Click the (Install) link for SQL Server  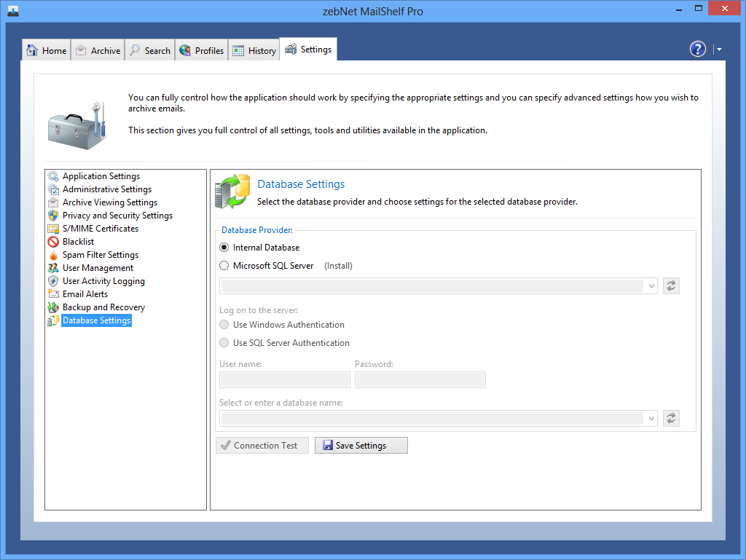click(338, 266)
